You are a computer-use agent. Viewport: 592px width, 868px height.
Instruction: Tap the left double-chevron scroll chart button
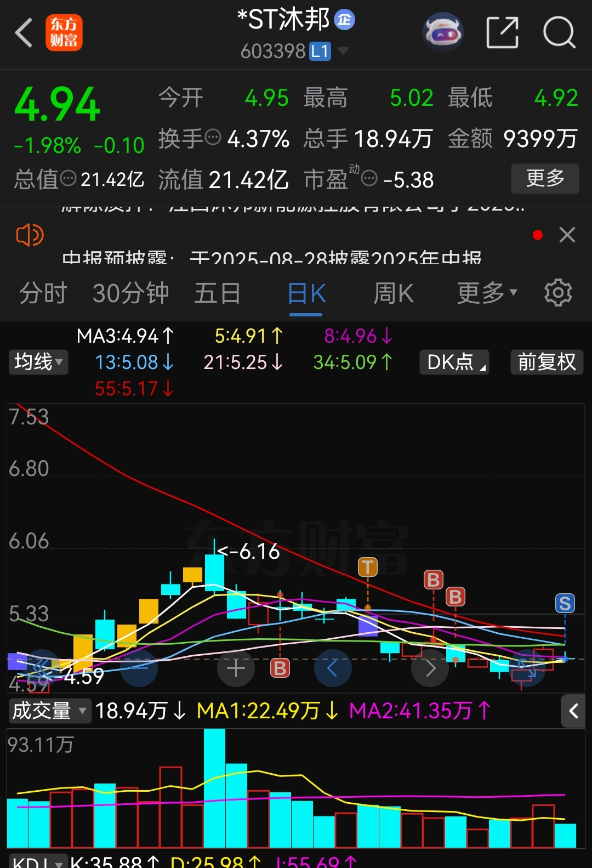42,668
